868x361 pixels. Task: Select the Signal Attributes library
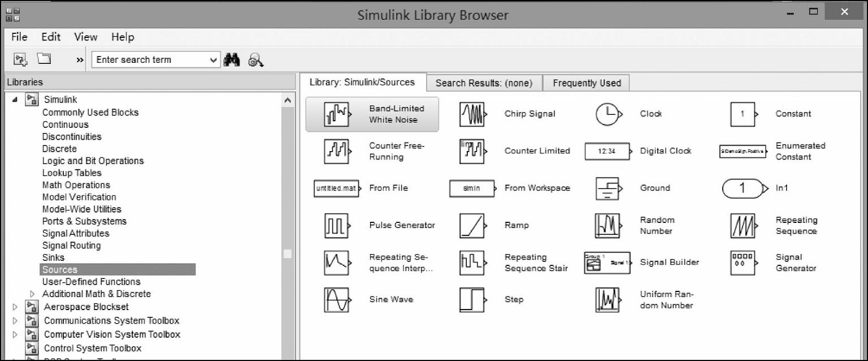[76, 234]
